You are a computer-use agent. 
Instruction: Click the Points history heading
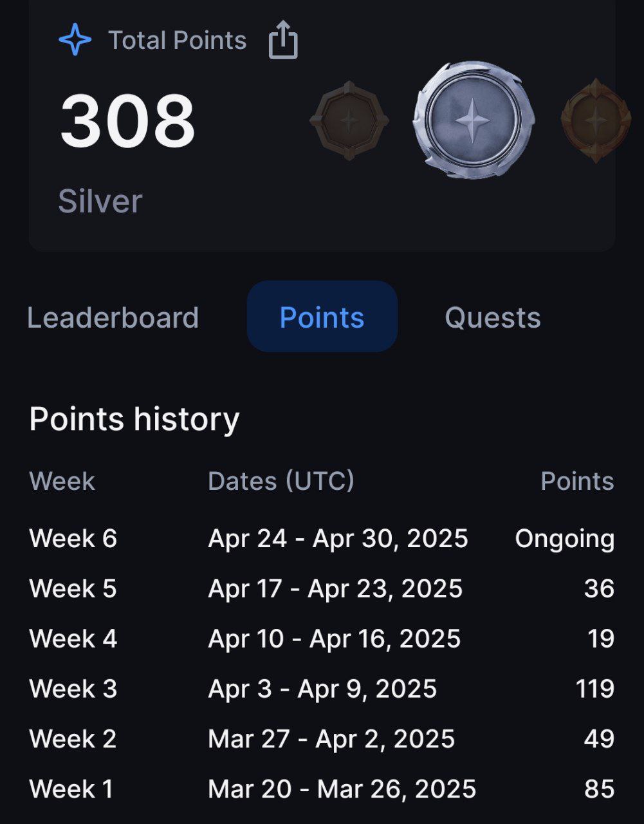(134, 419)
